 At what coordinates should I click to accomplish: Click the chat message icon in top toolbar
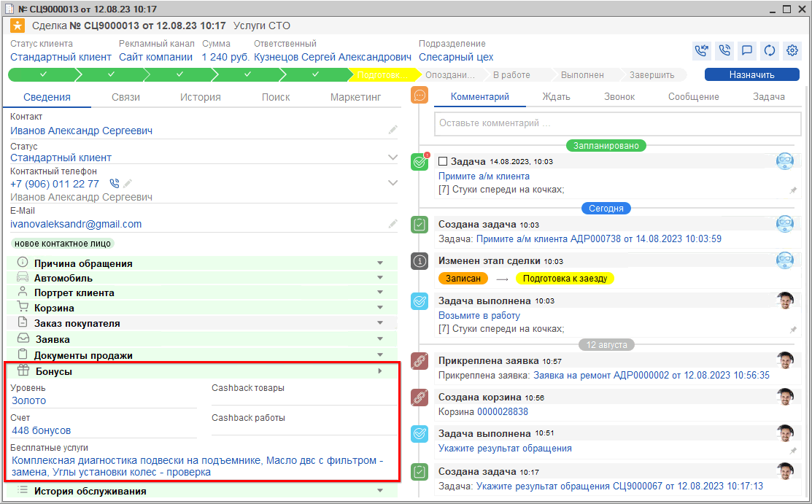pyautogui.click(x=746, y=51)
